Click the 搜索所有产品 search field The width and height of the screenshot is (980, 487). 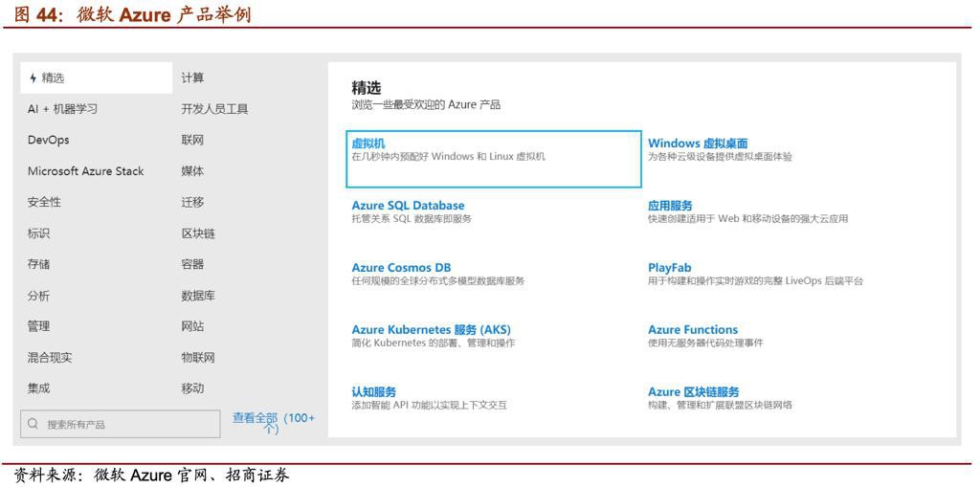tap(120, 424)
